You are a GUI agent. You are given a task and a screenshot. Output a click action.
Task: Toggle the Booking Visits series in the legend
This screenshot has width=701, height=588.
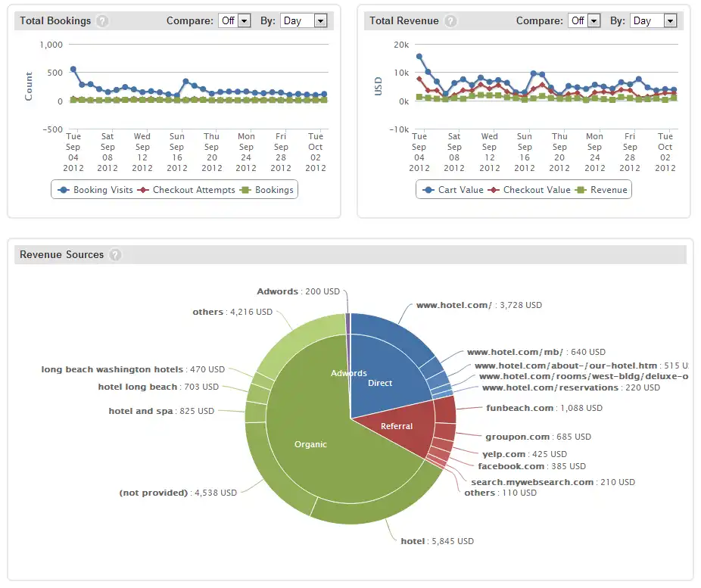[95, 190]
